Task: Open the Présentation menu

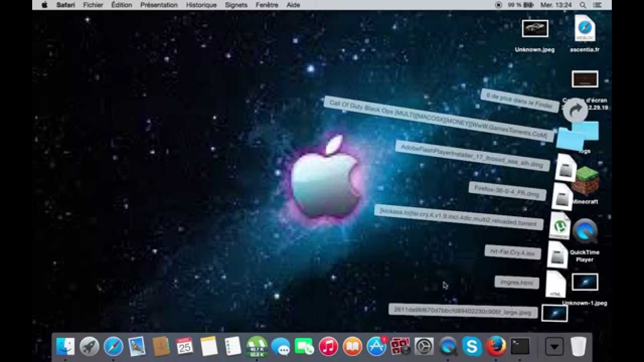Action: 159,5
